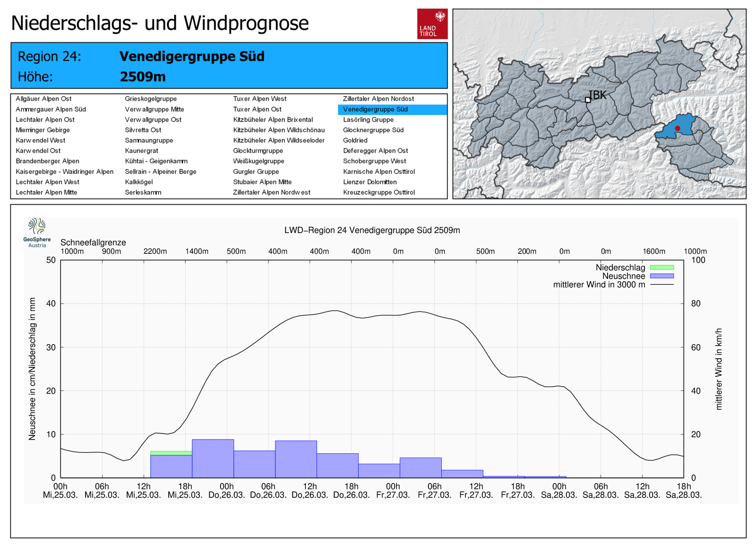
Task: Open Karwendel West forecast
Action: (x=40, y=140)
